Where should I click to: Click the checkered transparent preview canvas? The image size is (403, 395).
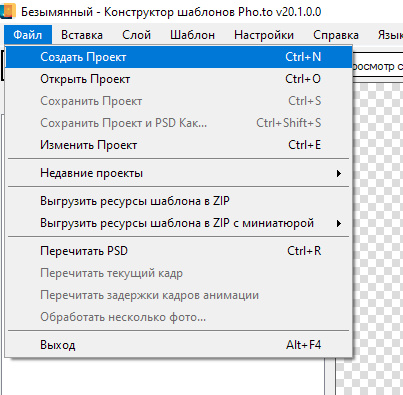378,233
